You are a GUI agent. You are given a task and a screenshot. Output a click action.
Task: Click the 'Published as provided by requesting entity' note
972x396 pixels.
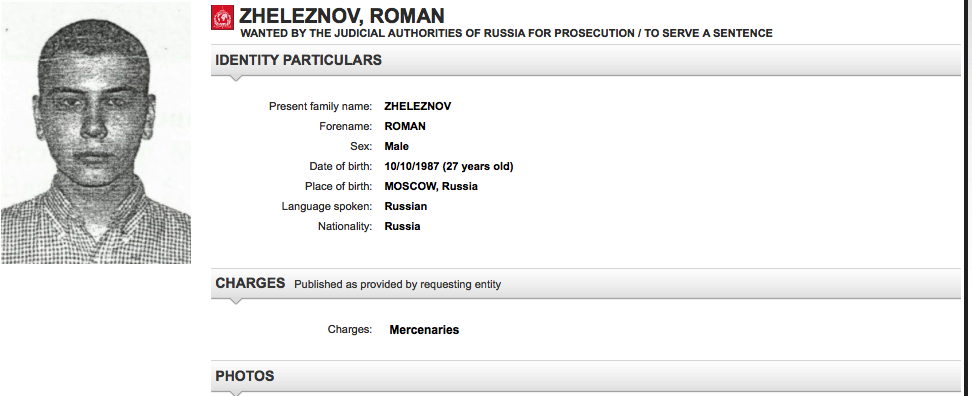tap(397, 284)
